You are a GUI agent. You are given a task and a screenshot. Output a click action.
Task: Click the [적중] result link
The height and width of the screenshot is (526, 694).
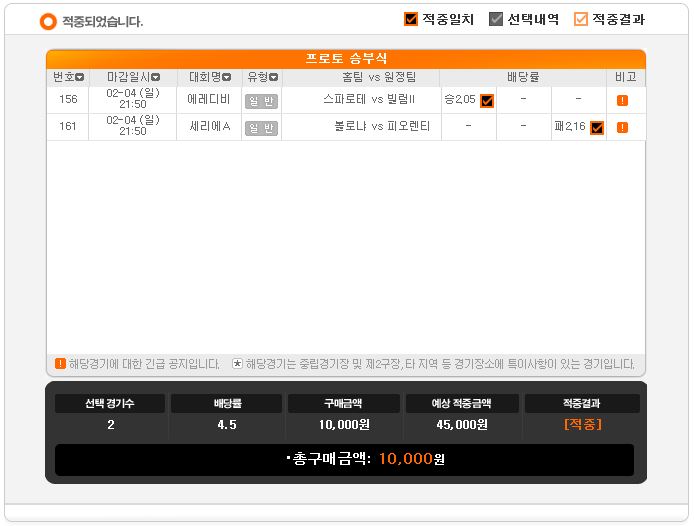pyautogui.click(x=582, y=424)
